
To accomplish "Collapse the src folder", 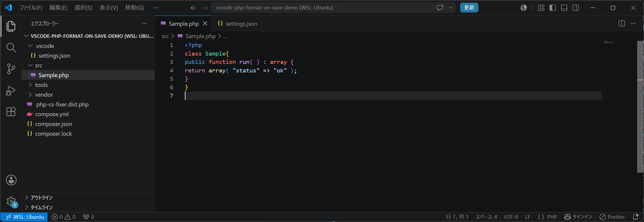I will click(x=30, y=65).
